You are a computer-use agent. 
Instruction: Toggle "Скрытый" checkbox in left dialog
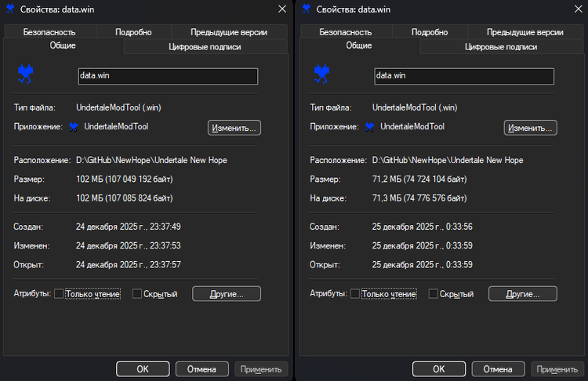[x=137, y=294]
